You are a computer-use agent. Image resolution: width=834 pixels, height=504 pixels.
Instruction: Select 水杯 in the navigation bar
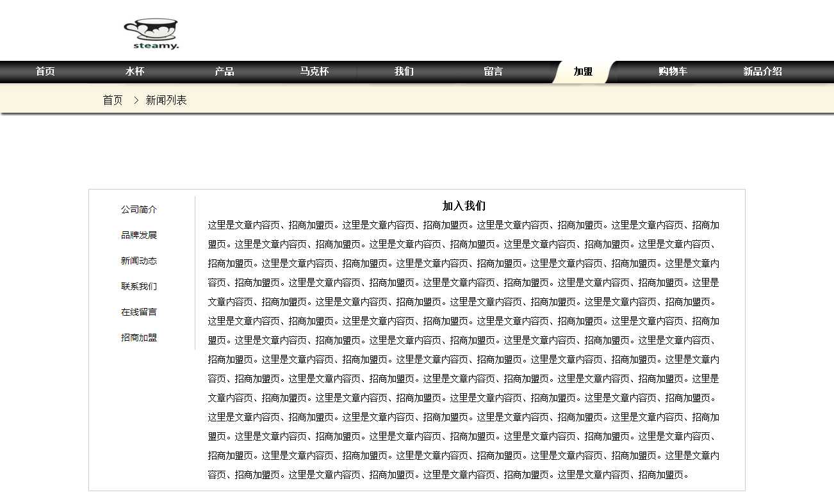pyautogui.click(x=135, y=72)
